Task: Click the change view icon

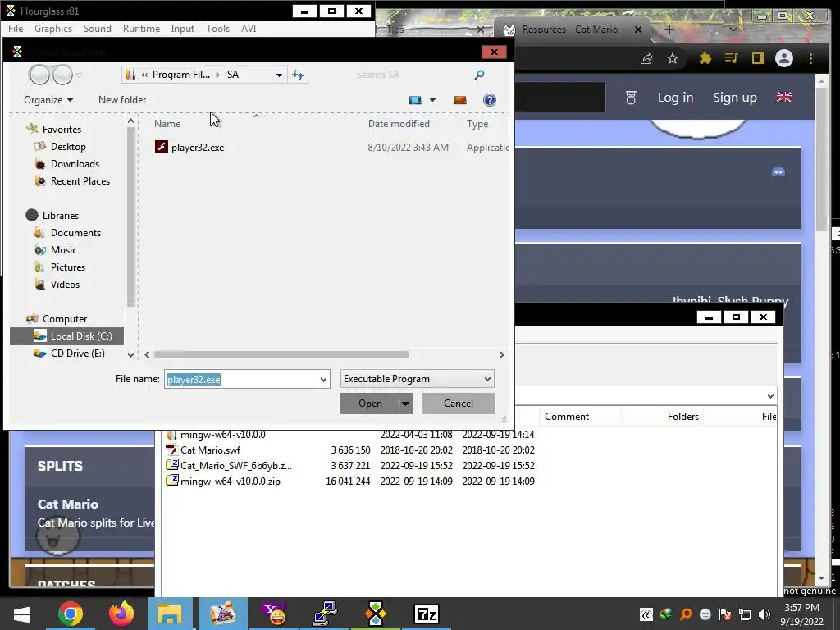Action: pyautogui.click(x=415, y=100)
